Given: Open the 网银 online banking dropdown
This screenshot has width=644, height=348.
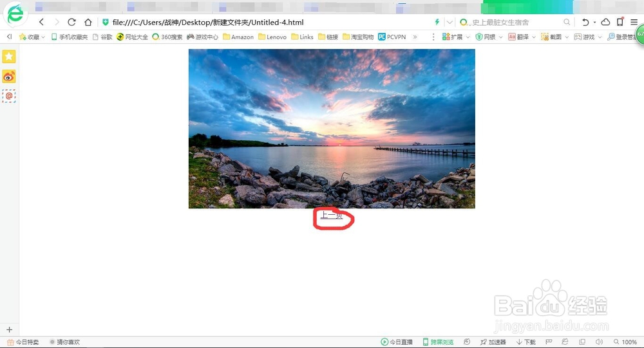Looking at the screenshot, I should [489, 37].
